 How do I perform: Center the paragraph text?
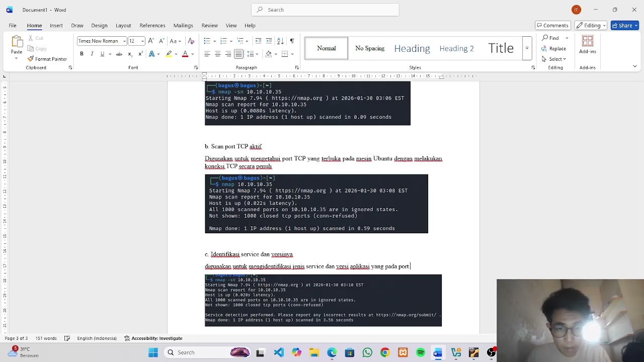tap(217, 54)
